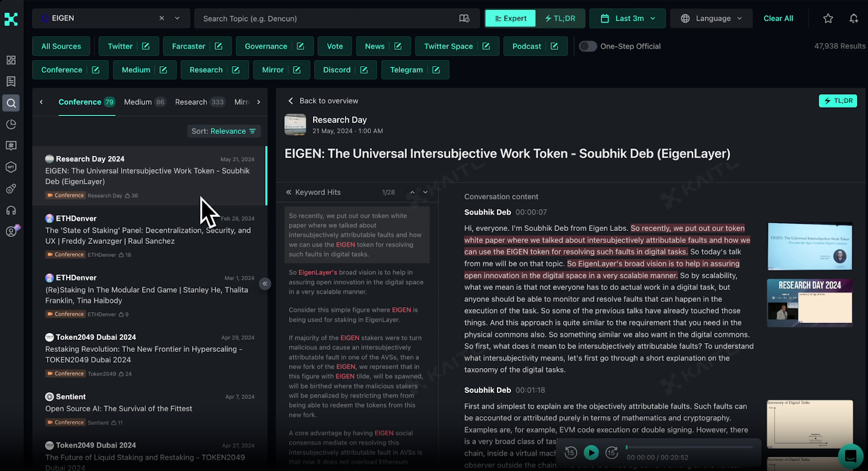Open the notifications bell icon
Image resolution: width=868 pixels, height=471 pixels.
point(854,18)
